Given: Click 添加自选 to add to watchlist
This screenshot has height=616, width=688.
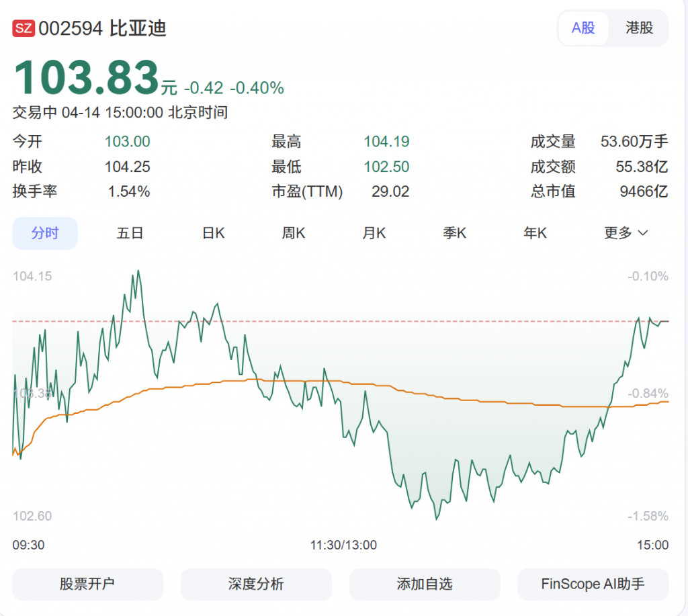Looking at the screenshot, I should 425,584.
